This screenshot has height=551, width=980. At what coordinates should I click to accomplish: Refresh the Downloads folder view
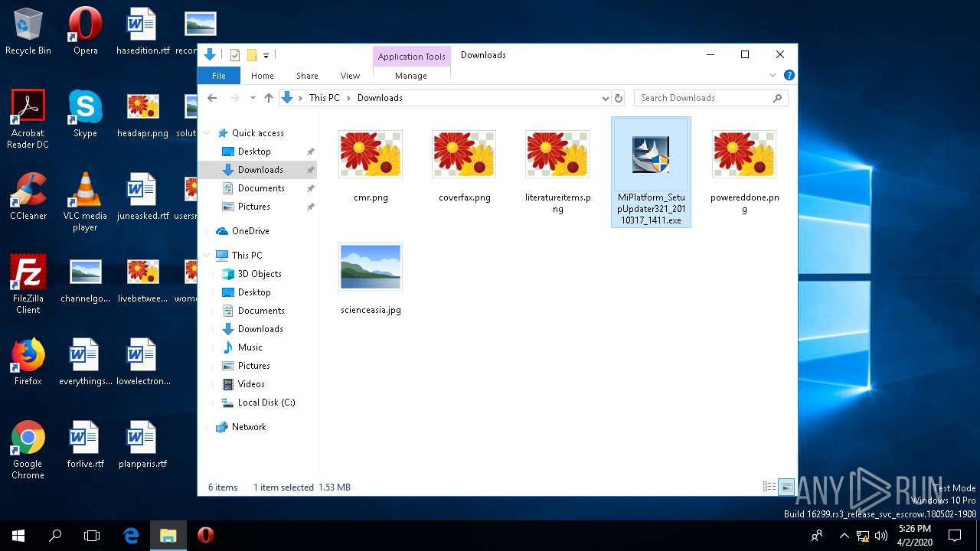pyautogui.click(x=619, y=98)
